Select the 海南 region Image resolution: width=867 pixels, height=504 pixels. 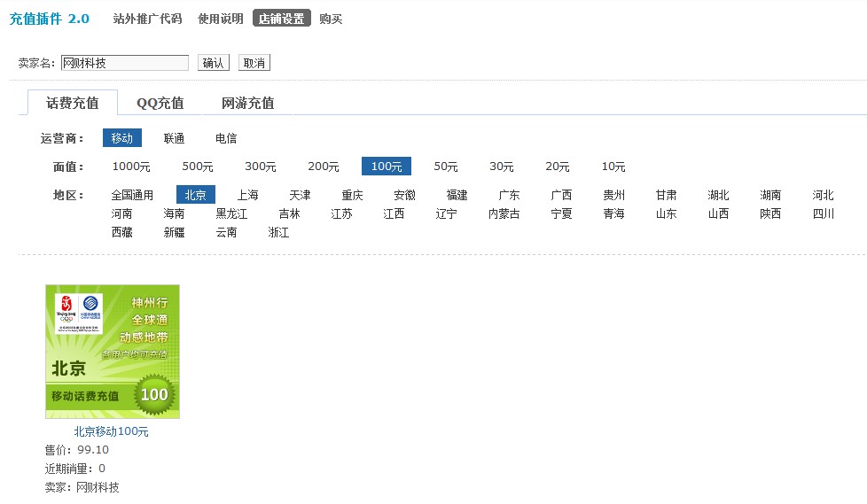174,213
